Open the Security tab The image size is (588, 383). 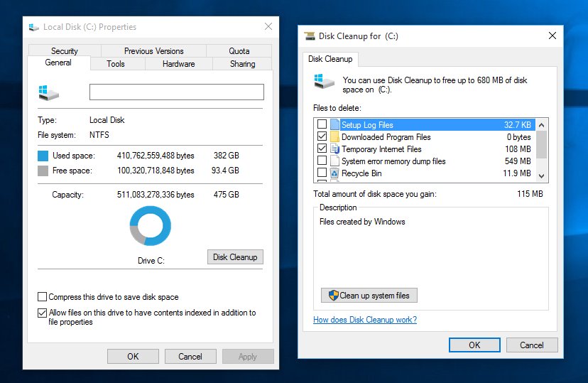click(x=65, y=50)
